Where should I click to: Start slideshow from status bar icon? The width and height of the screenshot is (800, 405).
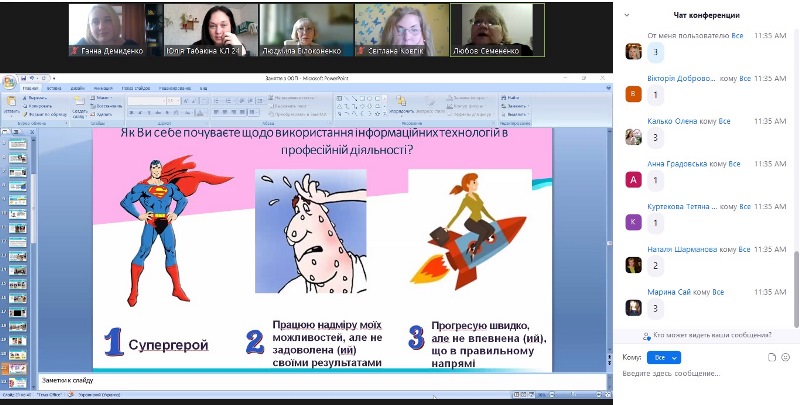(x=532, y=394)
